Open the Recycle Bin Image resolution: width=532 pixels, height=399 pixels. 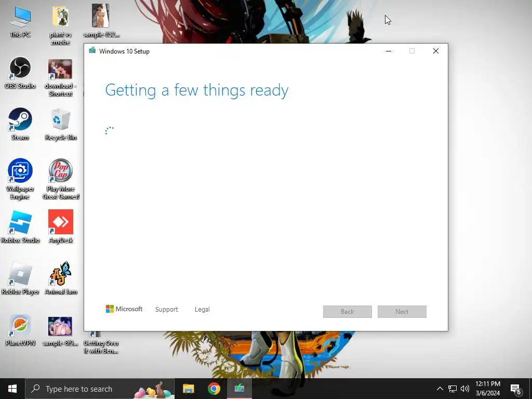(x=60, y=124)
